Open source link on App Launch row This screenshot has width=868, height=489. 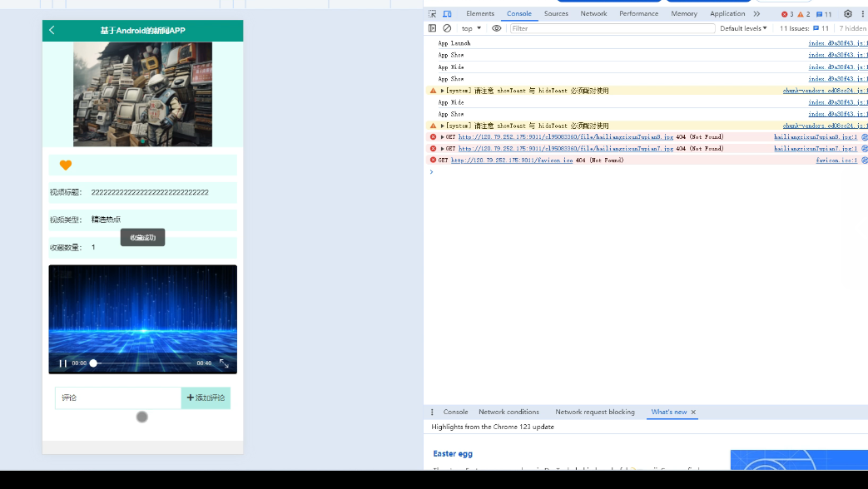point(837,43)
